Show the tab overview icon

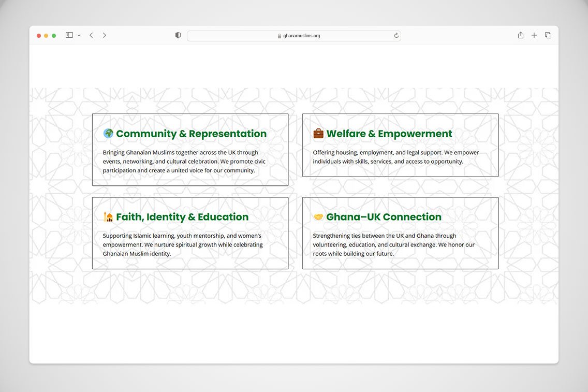click(548, 35)
